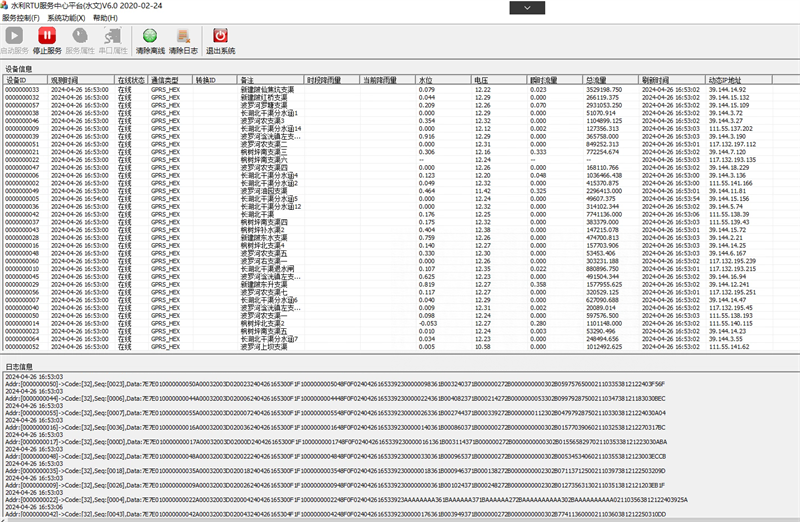800x522 pixels.
Task: Click the 启动服务 start service play icon
Action: 14,36
